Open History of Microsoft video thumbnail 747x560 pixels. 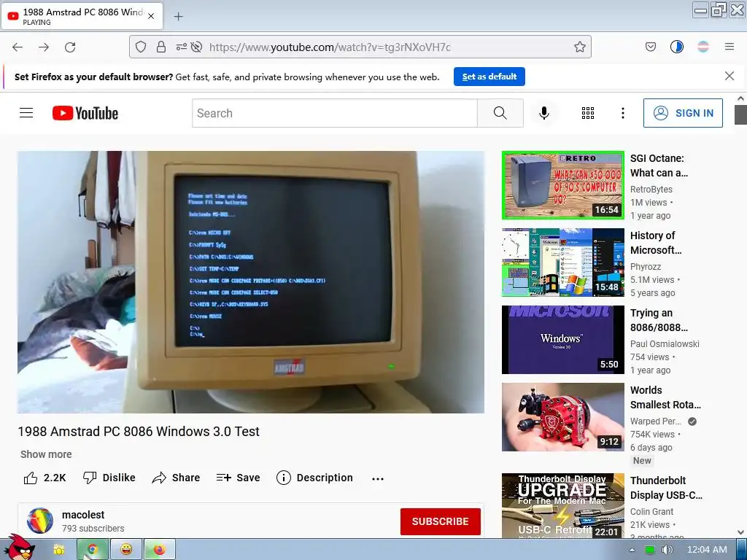pos(563,262)
